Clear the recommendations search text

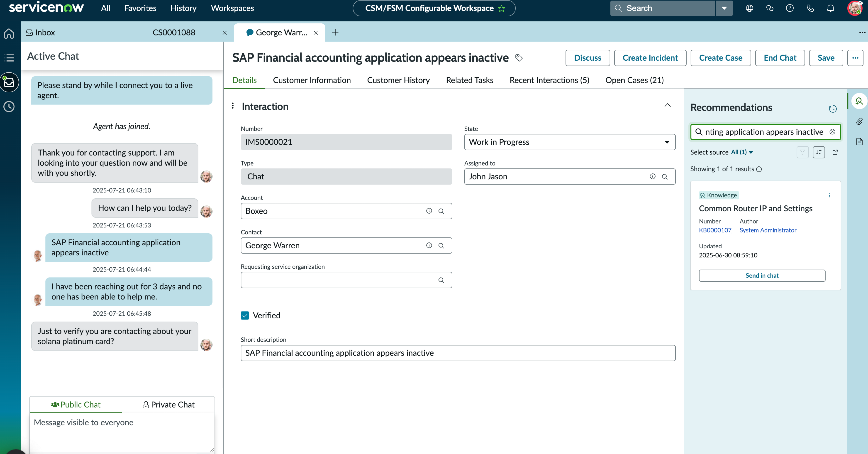[x=832, y=132]
